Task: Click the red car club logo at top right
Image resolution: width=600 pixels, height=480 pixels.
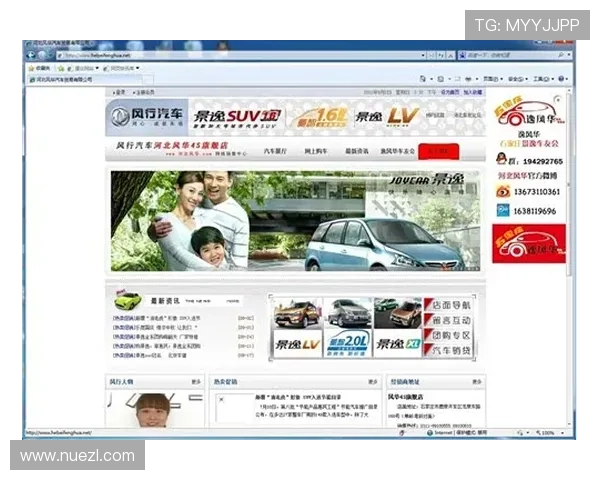Action: [528, 117]
